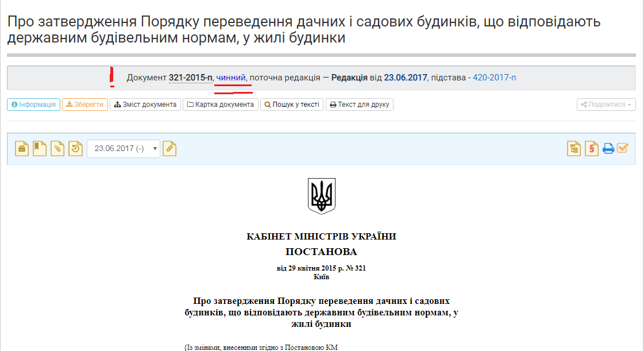Click the revision history clock icon

[76, 149]
